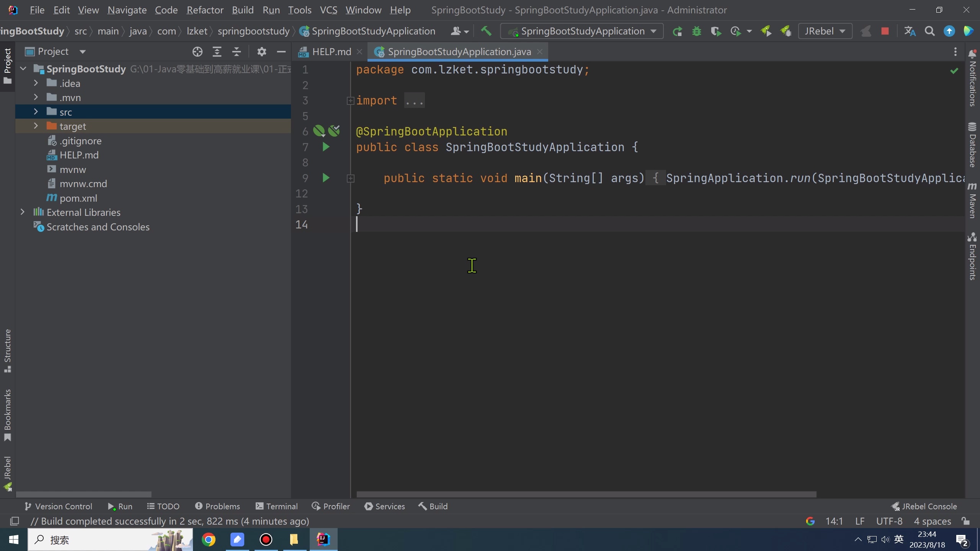Screen dimensions: 980x551
Task: Toggle the Maven tool window sidebar button
Action: click(x=972, y=201)
